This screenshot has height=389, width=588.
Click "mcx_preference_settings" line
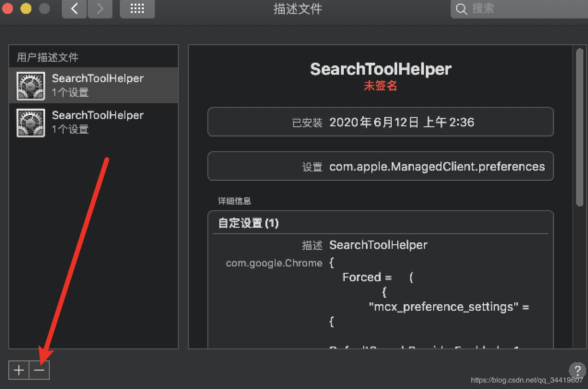(449, 307)
